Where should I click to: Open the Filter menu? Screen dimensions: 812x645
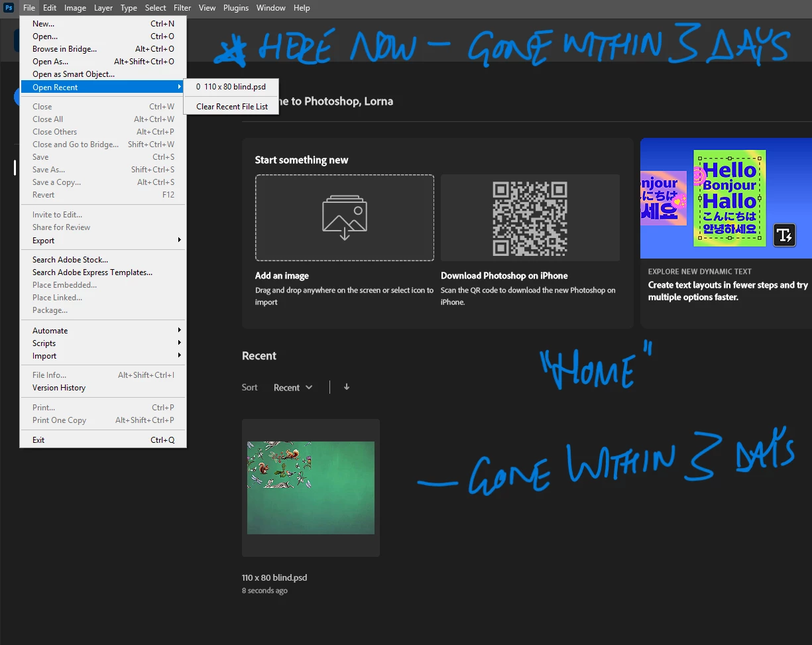coord(182,8)
